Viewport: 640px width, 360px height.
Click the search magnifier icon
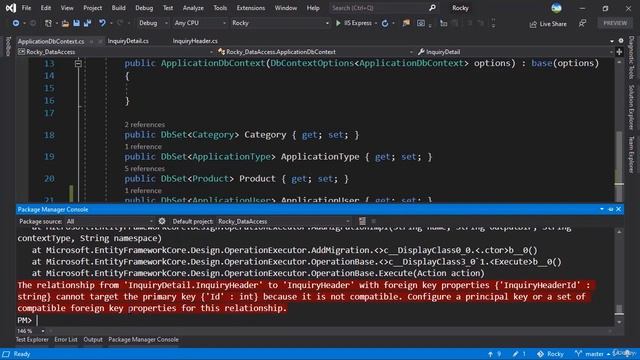pyautogui.click(x=432, y=8)
